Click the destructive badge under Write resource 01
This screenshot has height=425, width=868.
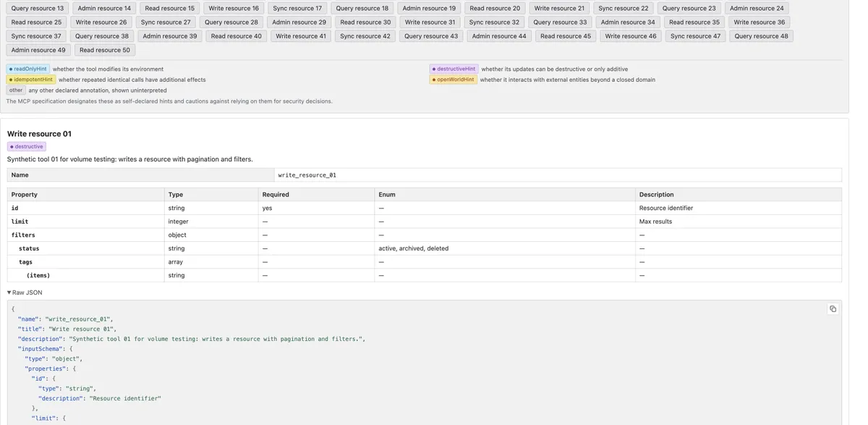point(26,146)
